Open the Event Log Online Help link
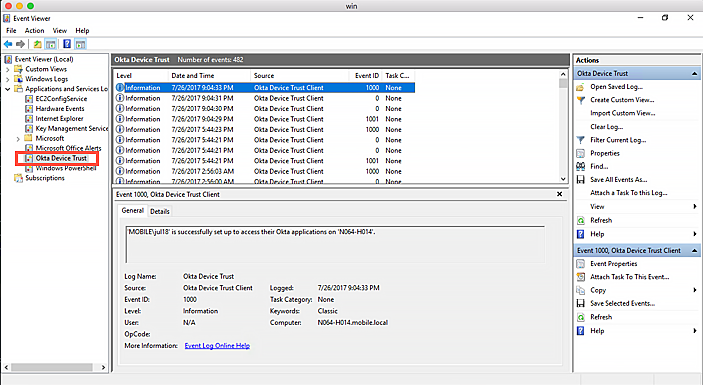703x385 pixels. tap(217, 346)
